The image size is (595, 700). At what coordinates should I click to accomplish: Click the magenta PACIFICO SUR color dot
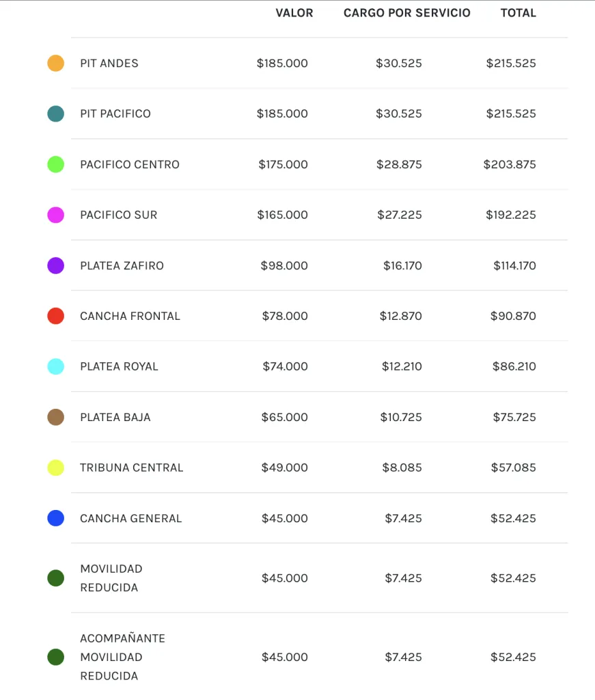tap(56, 215)
